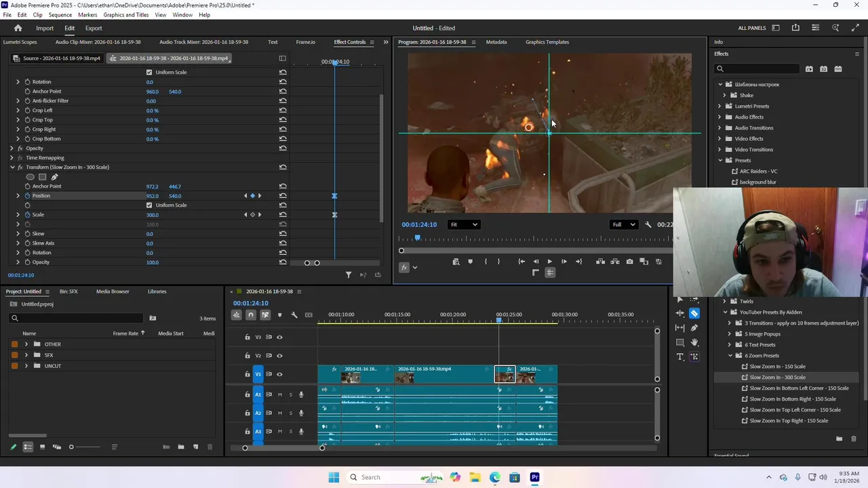Step forward one frame in Program monitor
868x488 pixels.
(x=564, y=262)
